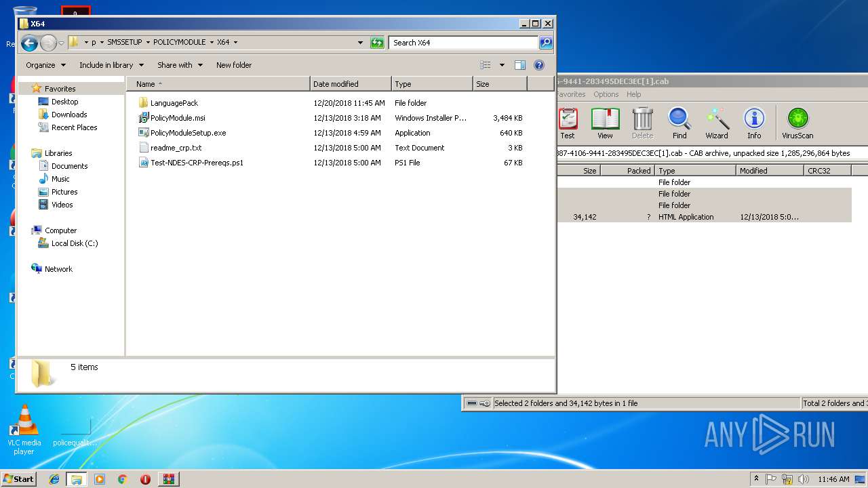Launch Chrome from the taskbar
Screen dimensions: 868x488
coord(122,479)
